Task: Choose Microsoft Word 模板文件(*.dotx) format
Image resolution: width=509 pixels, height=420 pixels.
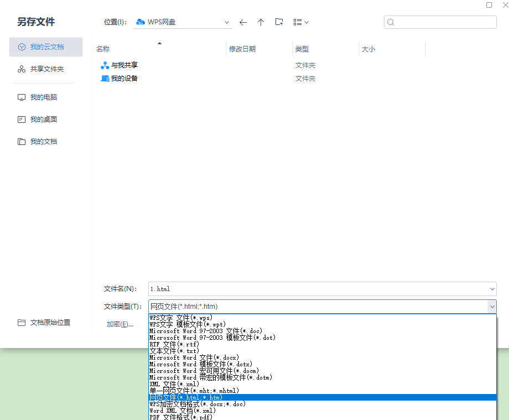Action: coord(323,364)
